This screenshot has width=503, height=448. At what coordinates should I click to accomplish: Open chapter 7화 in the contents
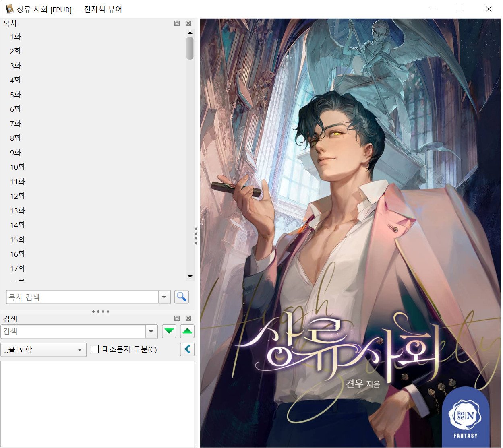coord(15,124)
